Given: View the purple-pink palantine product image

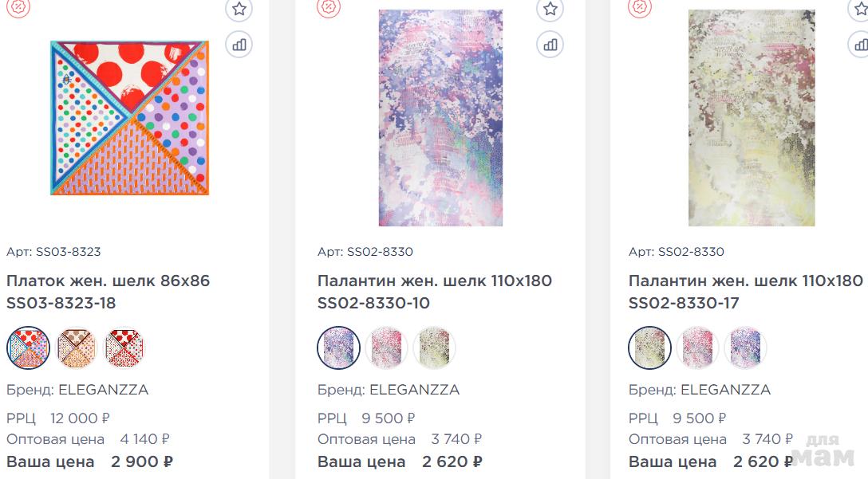Looking at the screenshot, I should click(440, 118).
